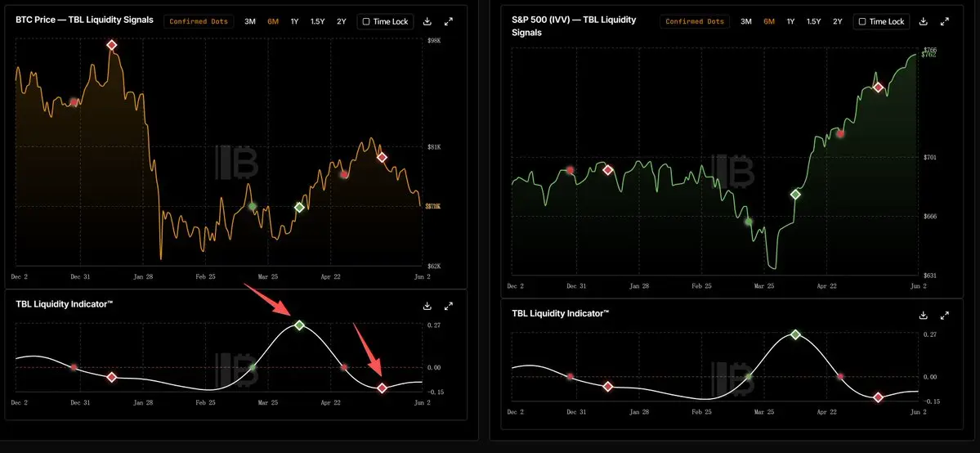Toggle Confirmed Dots on BTC chart
Screen dimensions: 980x453
point(199,21)
